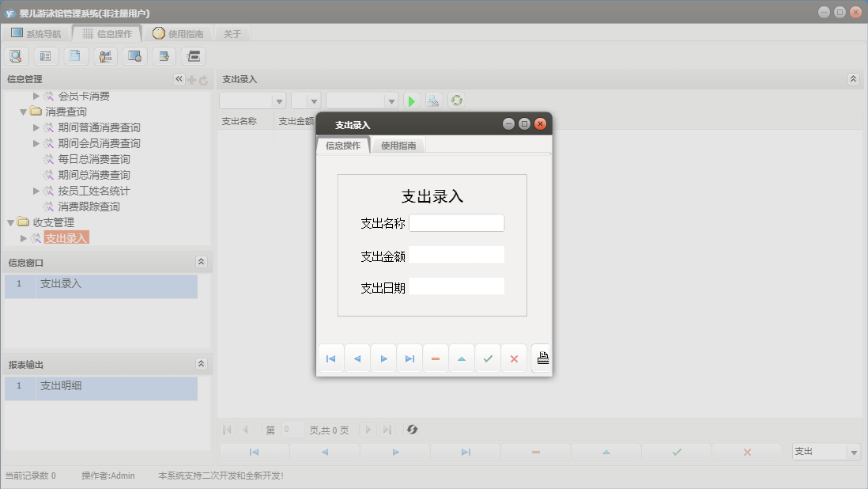Jump to last record using the navigation icon
This screenshot has height=489, width=868.
(x=409, y=358)
